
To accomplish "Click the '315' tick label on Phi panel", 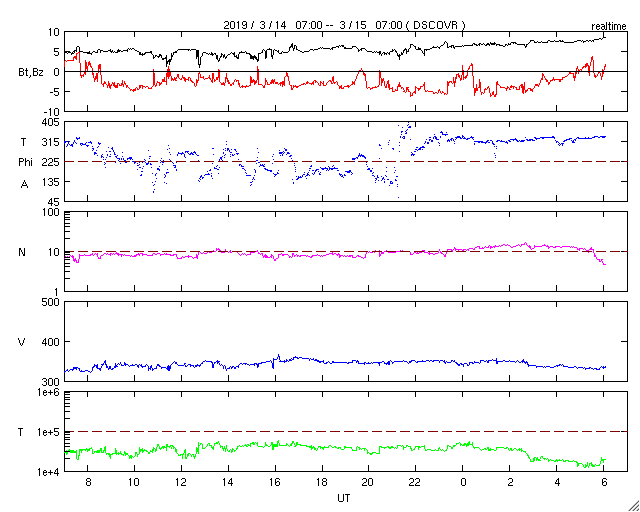I will (x=51, y=142).
